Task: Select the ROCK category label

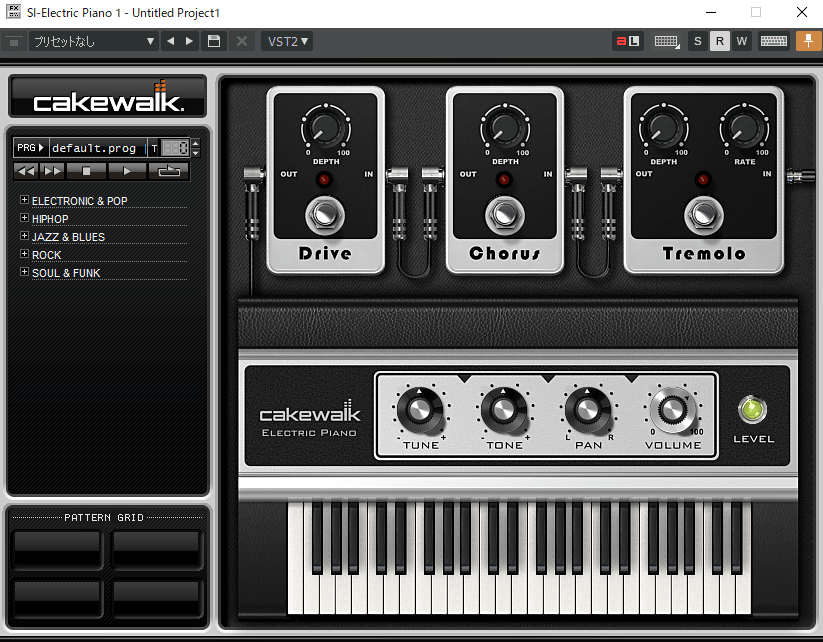Action: pos(47,255)
